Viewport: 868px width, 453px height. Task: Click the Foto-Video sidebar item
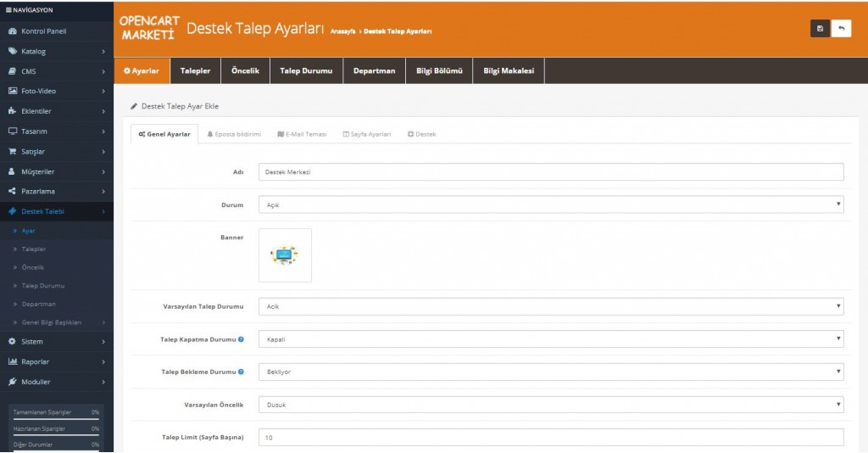coord(38,91)
